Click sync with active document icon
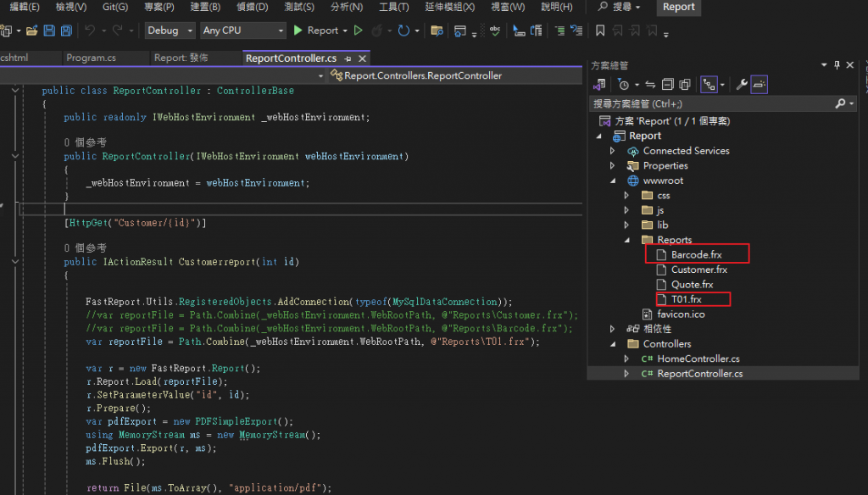 click(650, 84)
